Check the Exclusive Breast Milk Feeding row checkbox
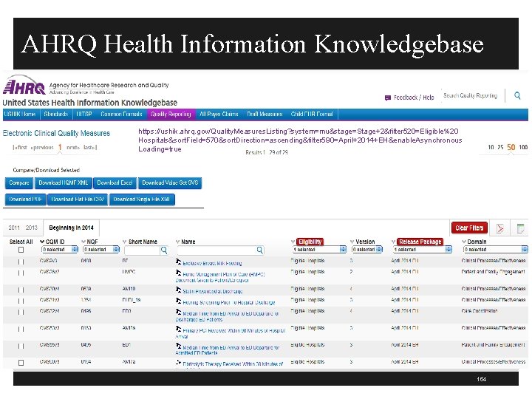 tap(21, 262)
